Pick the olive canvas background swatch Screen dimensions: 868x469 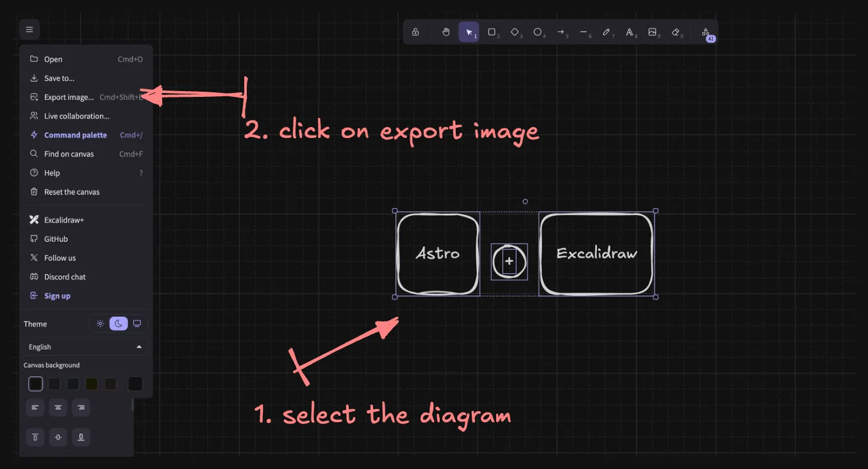tap(91, 383)
